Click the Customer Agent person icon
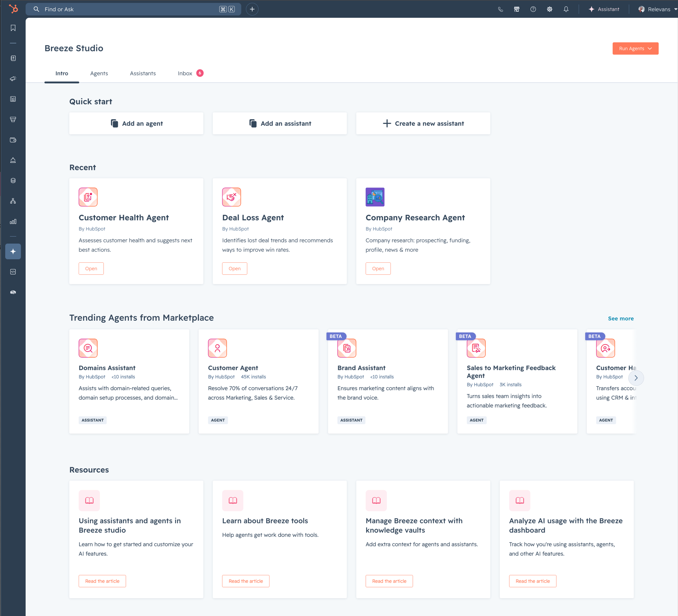Screen dimensions: 678x616 [217, 348]
